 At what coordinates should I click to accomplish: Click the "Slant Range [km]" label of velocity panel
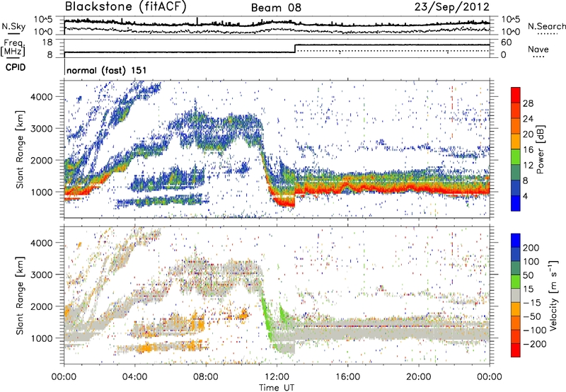pos(20,296)
